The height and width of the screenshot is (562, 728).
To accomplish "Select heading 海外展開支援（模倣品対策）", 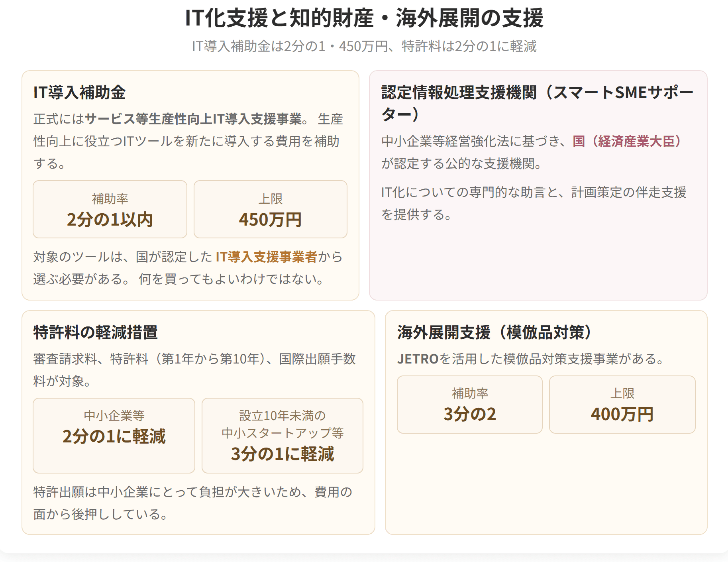I will (494, 332).
